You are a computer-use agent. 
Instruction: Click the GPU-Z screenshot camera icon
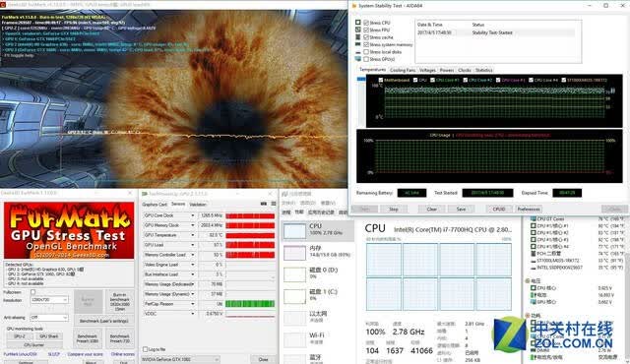click(x=264, y=204)
